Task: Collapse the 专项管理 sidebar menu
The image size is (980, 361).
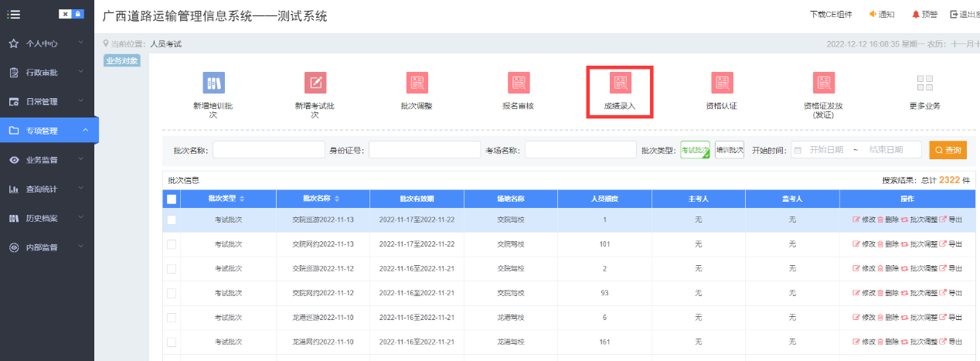Action: (46, 131)
